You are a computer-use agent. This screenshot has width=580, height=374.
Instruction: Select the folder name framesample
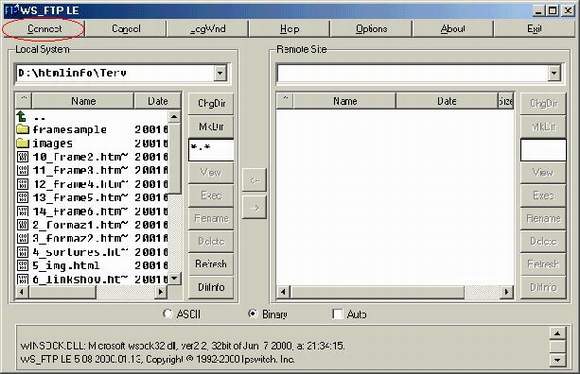[70, 129]
